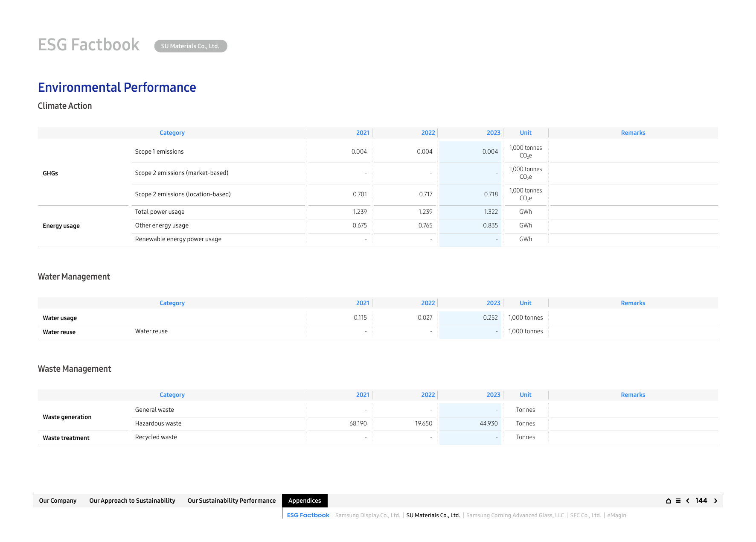This screenshot has width=756, height=542.
Task: Open Our Approach to Sustainability tab
Action: pyautogui.click(x=132, y=501)
